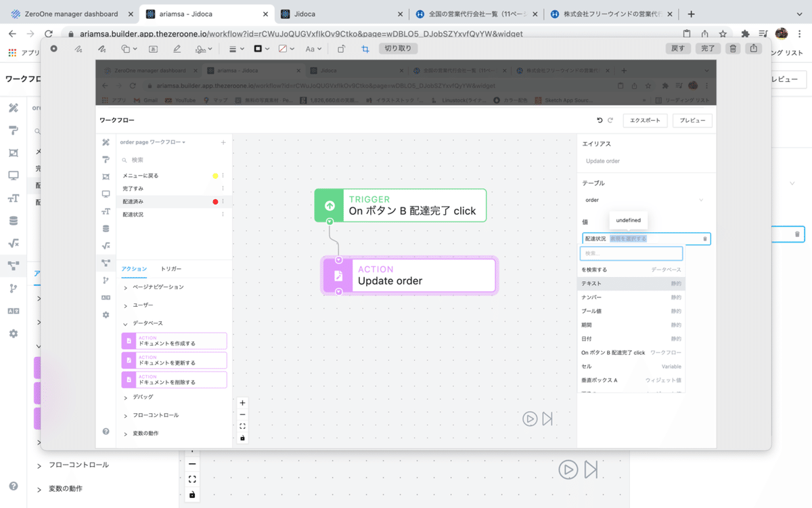Open the Signature tool menu
812x508 pixels.
(x=204, y=49)
